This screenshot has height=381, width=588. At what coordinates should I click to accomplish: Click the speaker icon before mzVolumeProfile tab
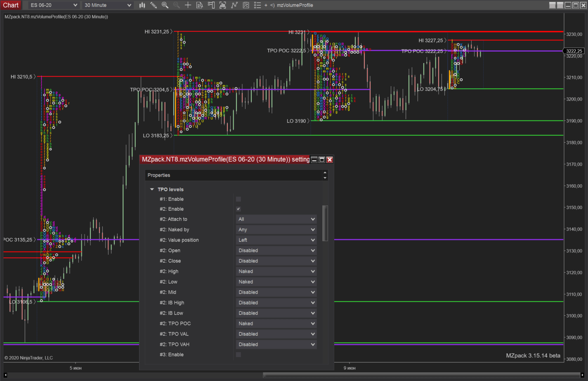[x=272, y=5]
